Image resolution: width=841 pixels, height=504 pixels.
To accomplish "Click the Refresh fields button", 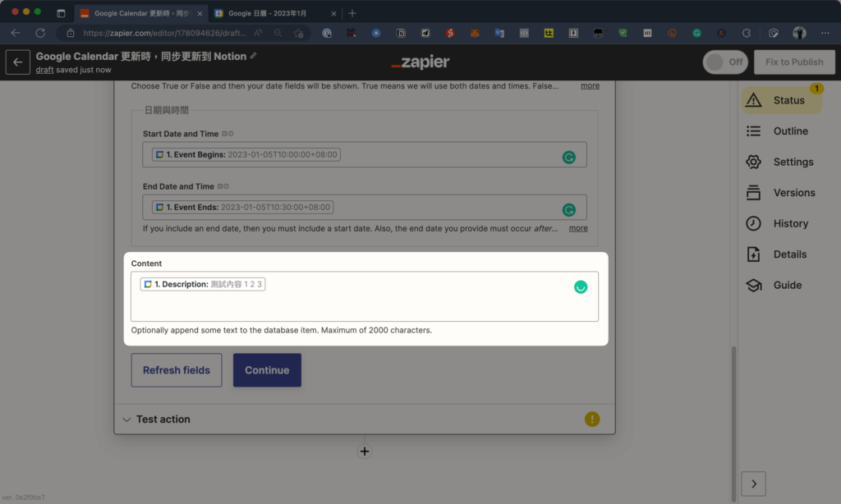I will click(177, 370).
